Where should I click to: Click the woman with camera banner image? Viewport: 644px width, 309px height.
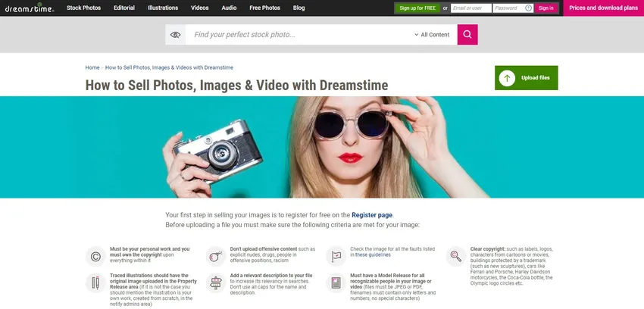click(x=322, y=148)
